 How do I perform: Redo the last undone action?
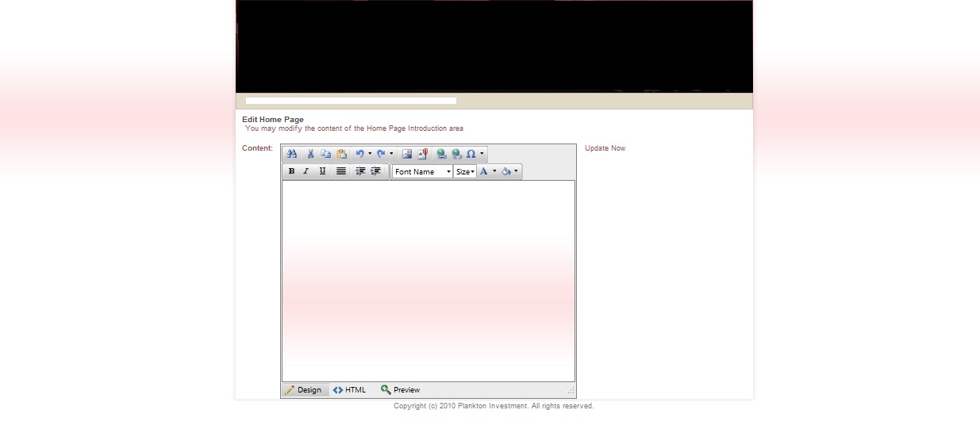[381, 154]
